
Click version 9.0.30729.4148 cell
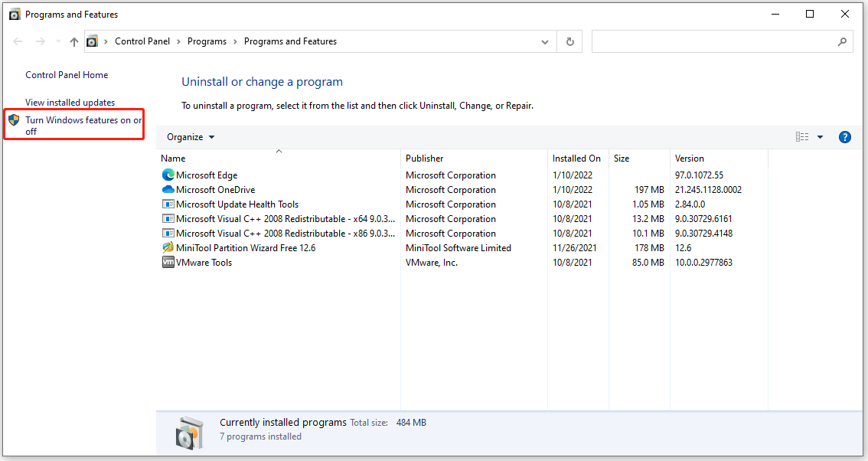tap(703, 234)
